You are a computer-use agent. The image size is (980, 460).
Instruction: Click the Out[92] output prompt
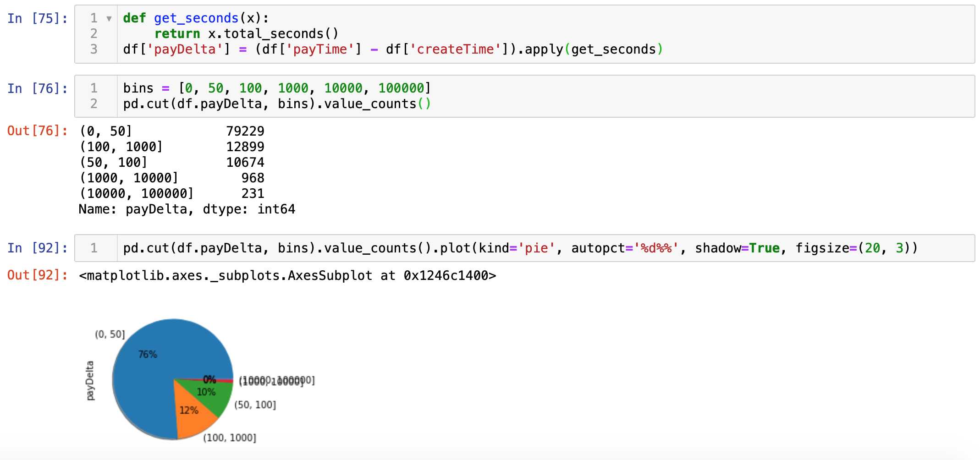[38, 275]
